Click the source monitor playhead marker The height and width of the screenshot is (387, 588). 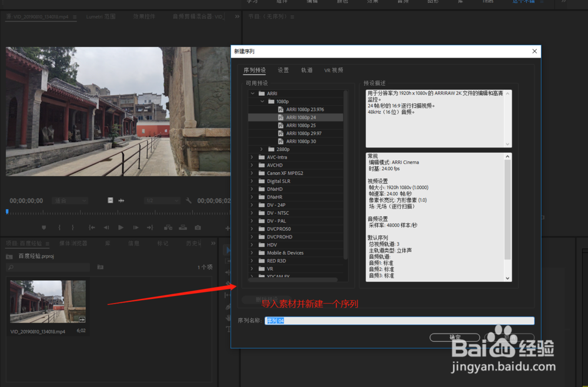(x=6, y=211)
